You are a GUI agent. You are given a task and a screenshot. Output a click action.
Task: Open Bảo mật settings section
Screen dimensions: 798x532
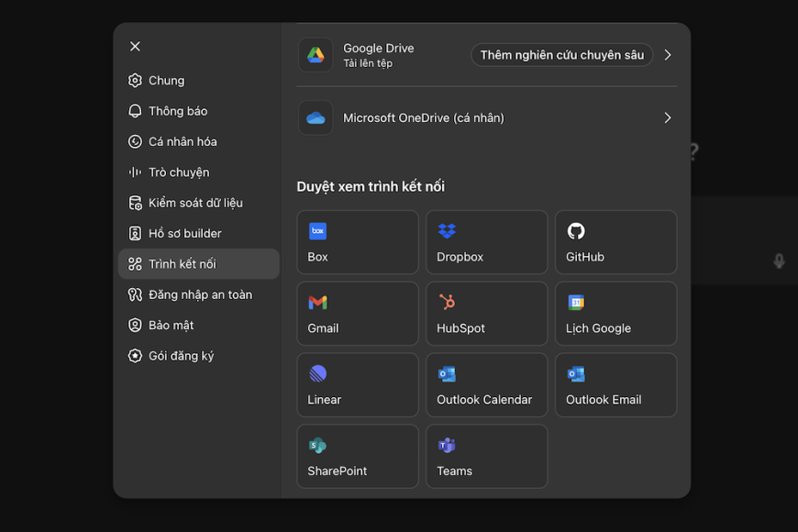(171, 326)
